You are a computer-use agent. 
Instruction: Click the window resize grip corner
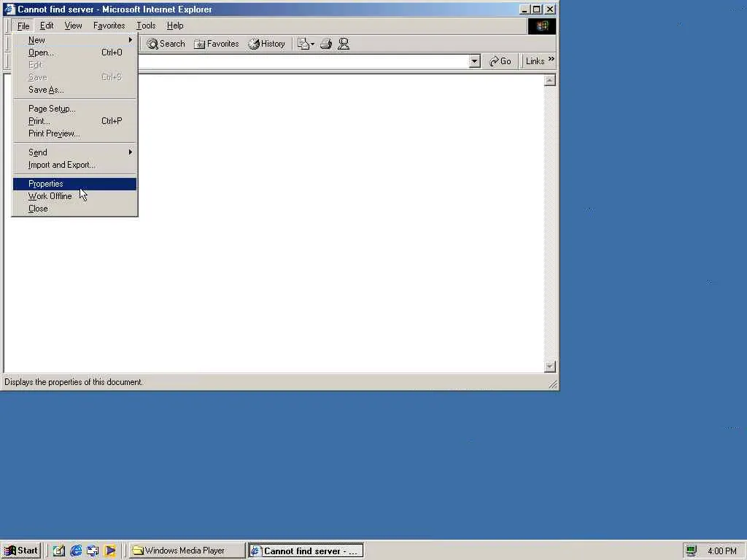pyautogui.click(x=553, y=384)
